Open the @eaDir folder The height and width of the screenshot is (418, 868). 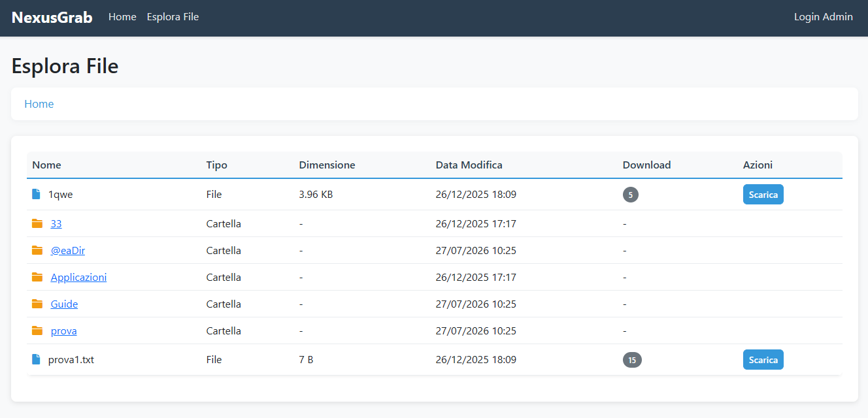(68, 250)
